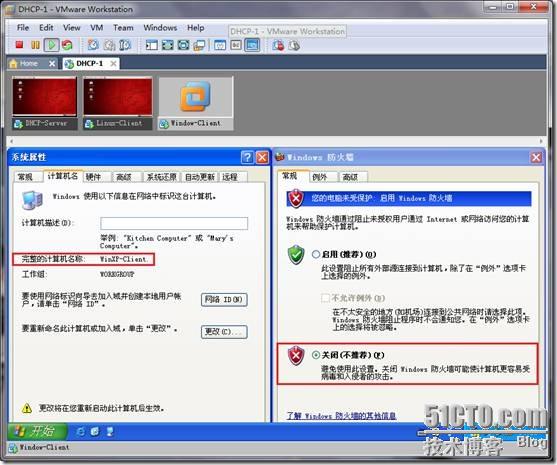Toggle the 不允许例外 checkbox
Viewport: 557px width, 465px height.
pos(325,298)
